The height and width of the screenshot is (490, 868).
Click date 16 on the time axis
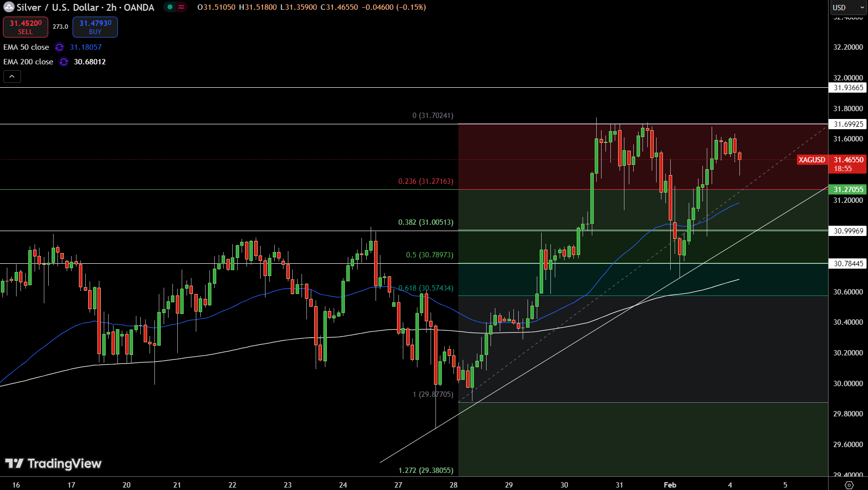tap(16, 485)
